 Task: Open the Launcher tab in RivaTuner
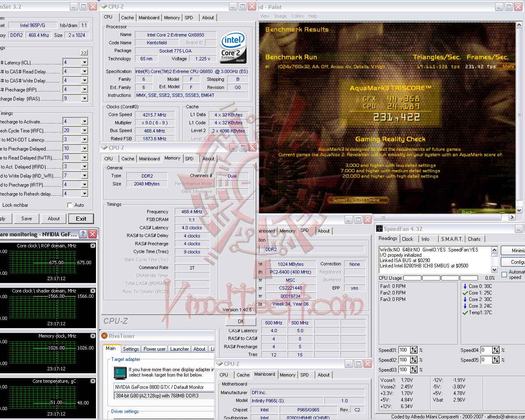180,349
